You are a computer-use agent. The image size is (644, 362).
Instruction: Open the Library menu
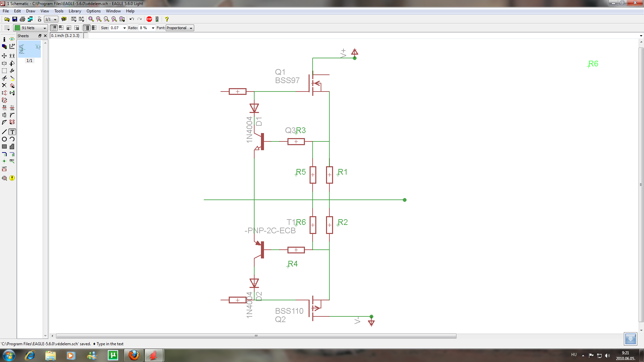(75, 11)
